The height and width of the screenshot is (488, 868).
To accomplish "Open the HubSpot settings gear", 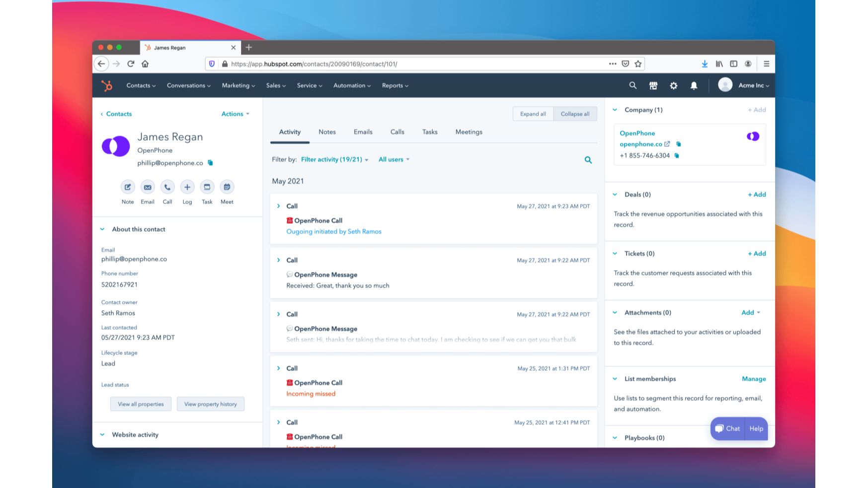I will (x=673, y=85).
